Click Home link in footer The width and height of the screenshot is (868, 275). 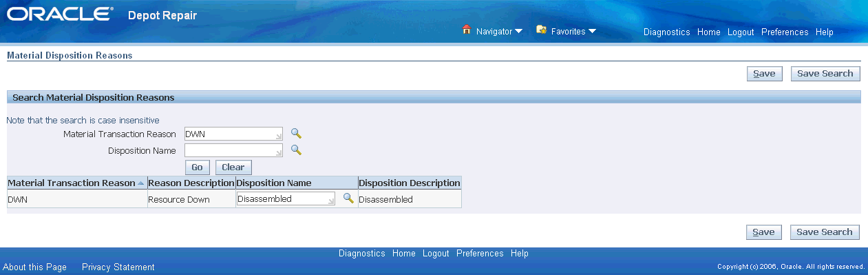(x=404, y=254)
